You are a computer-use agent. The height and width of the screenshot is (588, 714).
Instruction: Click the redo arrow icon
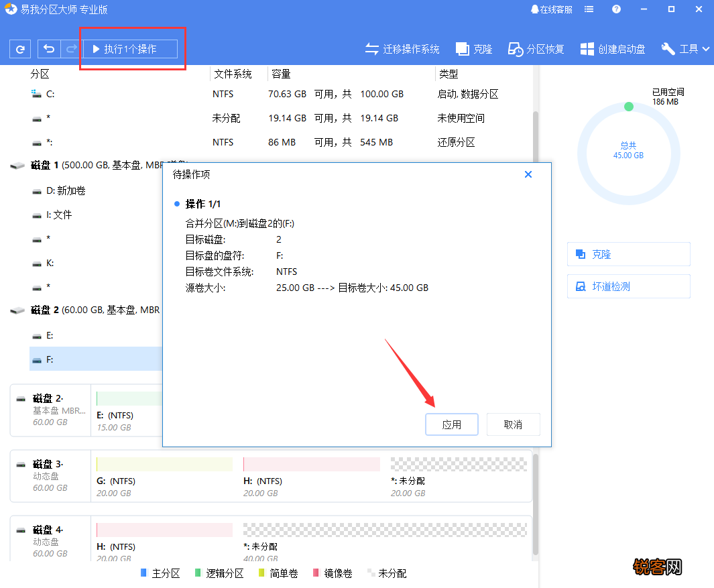click(x=72, y=49)
